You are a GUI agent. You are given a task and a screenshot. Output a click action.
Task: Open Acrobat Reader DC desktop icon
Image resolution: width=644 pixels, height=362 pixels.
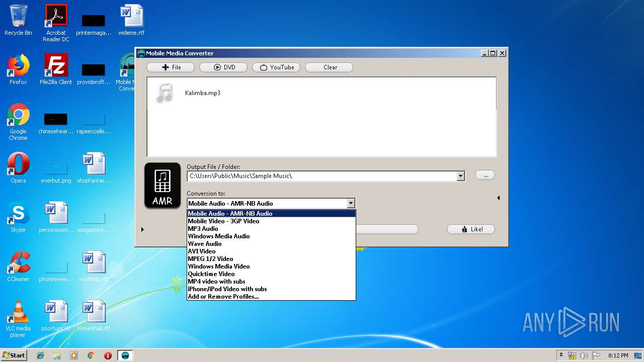pyautogui.click(x=56, y=23)
